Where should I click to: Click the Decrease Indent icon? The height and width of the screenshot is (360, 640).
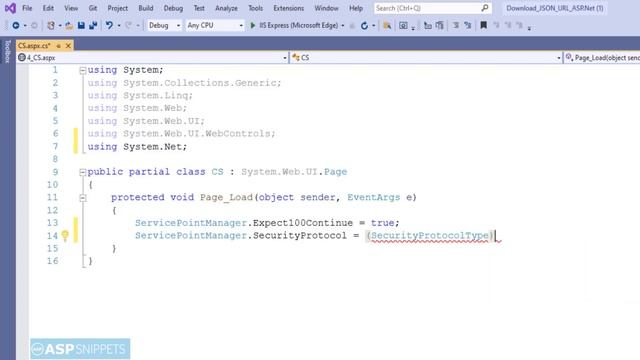click(x=456, y=26)
